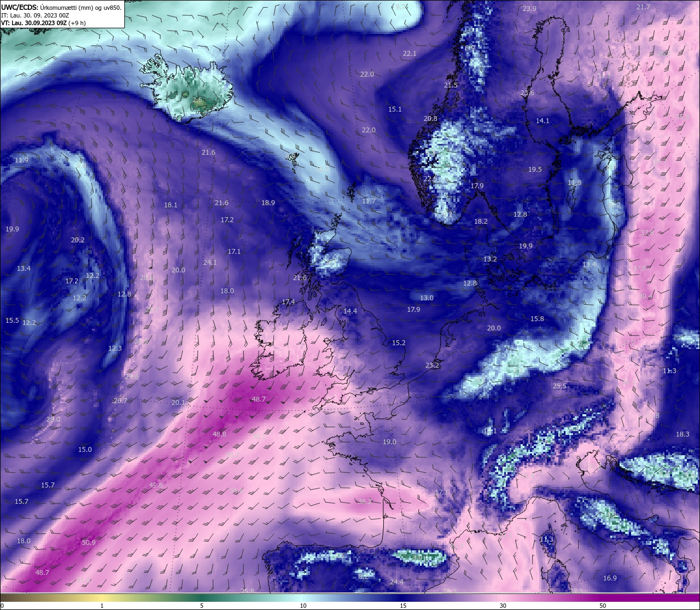Image resolution: width=700 pixels, height=610 pixels.
Task: Click the 14.1 value on the map
Action: tap(542, 121)
